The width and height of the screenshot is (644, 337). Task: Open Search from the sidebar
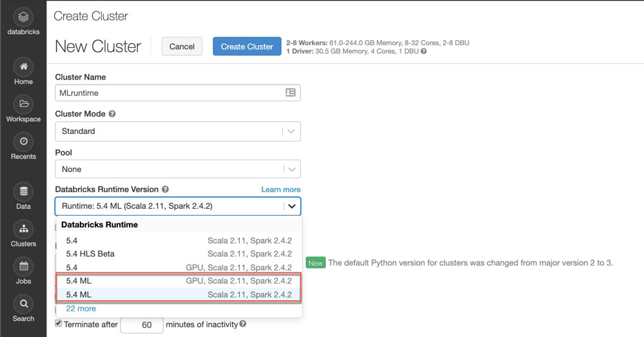click(23, 304)
